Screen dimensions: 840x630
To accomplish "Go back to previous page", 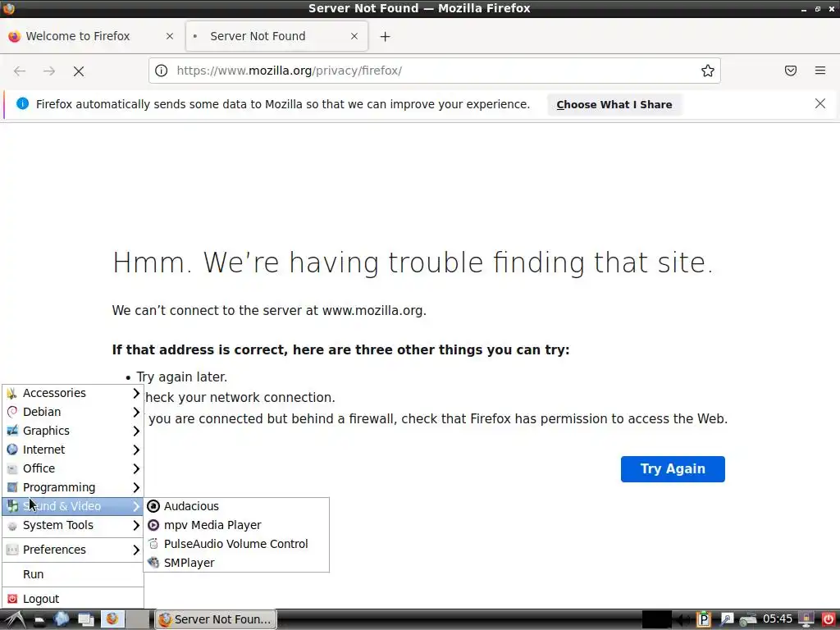I will [x=20, y=71].
